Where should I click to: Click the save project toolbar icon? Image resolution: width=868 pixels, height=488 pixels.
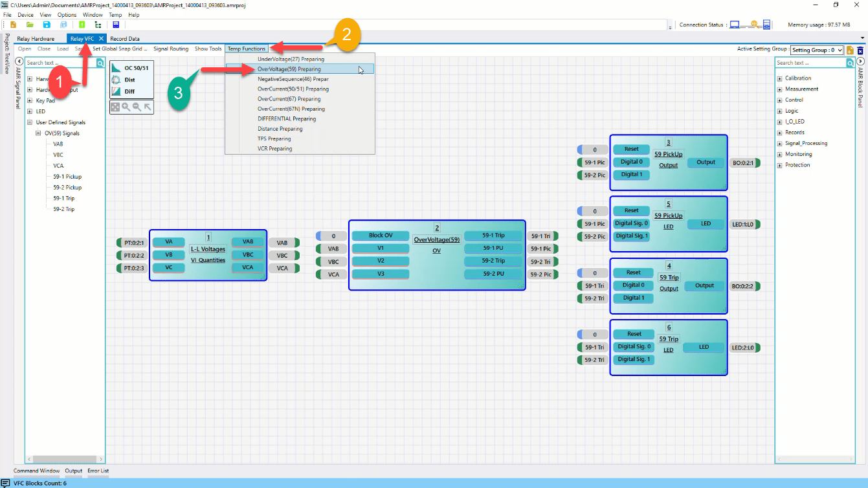point(47,25)
